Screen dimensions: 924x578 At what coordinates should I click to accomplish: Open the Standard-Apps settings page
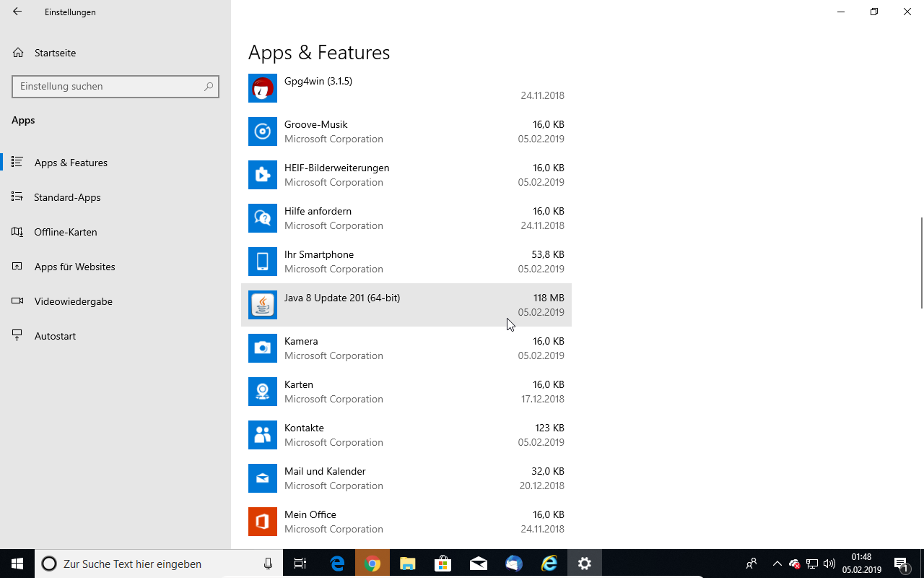click(x=67, y=197)
